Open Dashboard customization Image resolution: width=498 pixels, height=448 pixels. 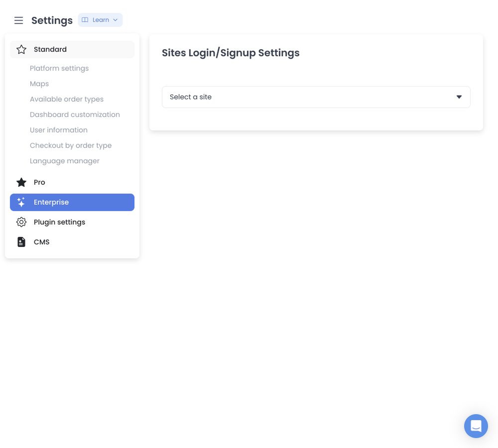pos(75,114)
